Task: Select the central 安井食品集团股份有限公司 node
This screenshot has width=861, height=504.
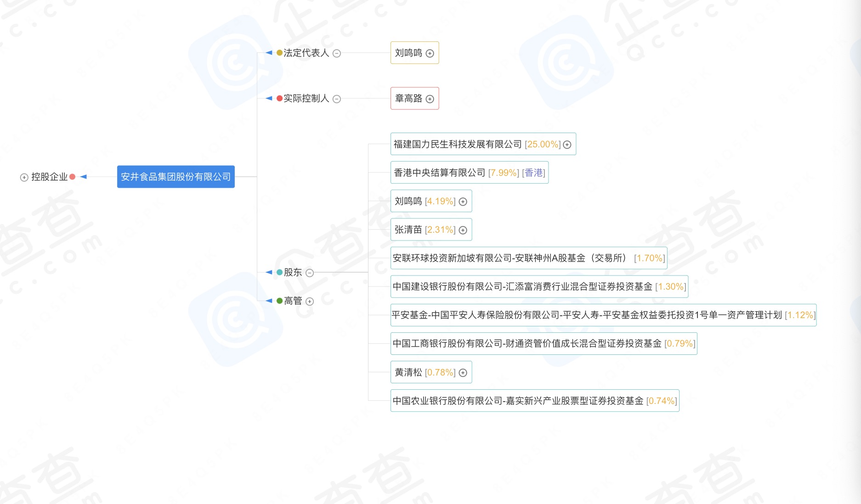Action: [x=176, y=177]
